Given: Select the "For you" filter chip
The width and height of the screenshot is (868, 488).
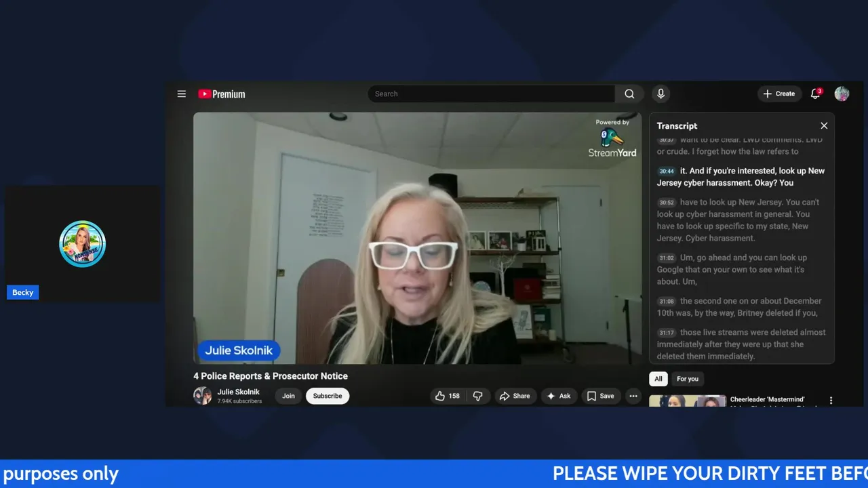Looking at the screenshot, I should 688,379.
